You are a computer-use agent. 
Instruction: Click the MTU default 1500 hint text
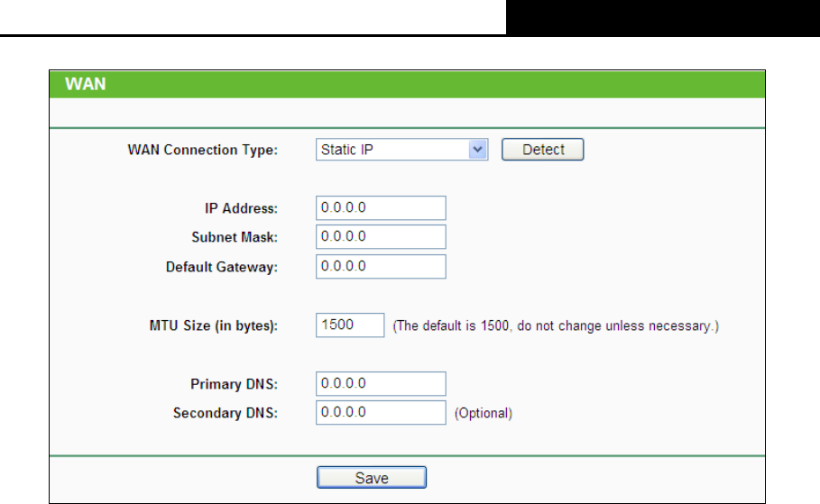(x=556, y=326)
